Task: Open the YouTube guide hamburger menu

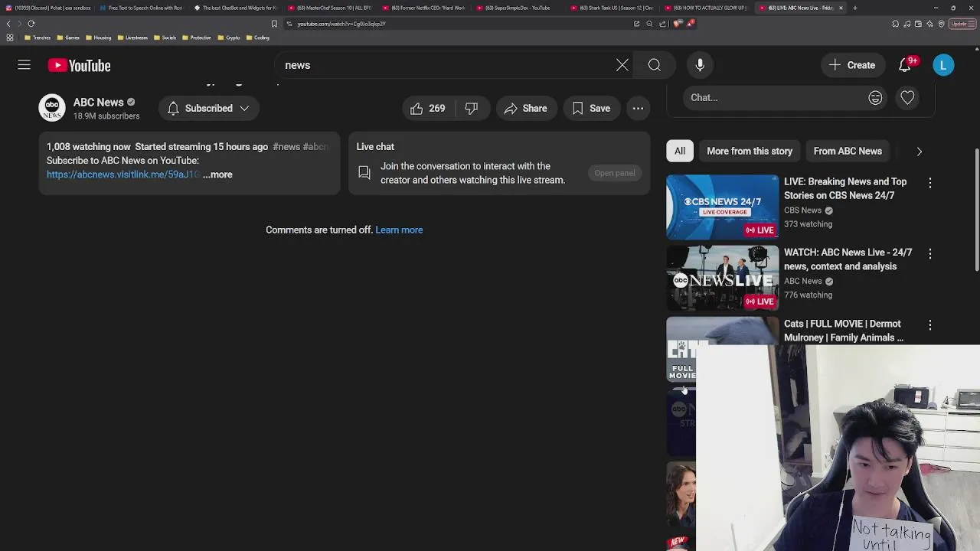Action: pos(24,66)
